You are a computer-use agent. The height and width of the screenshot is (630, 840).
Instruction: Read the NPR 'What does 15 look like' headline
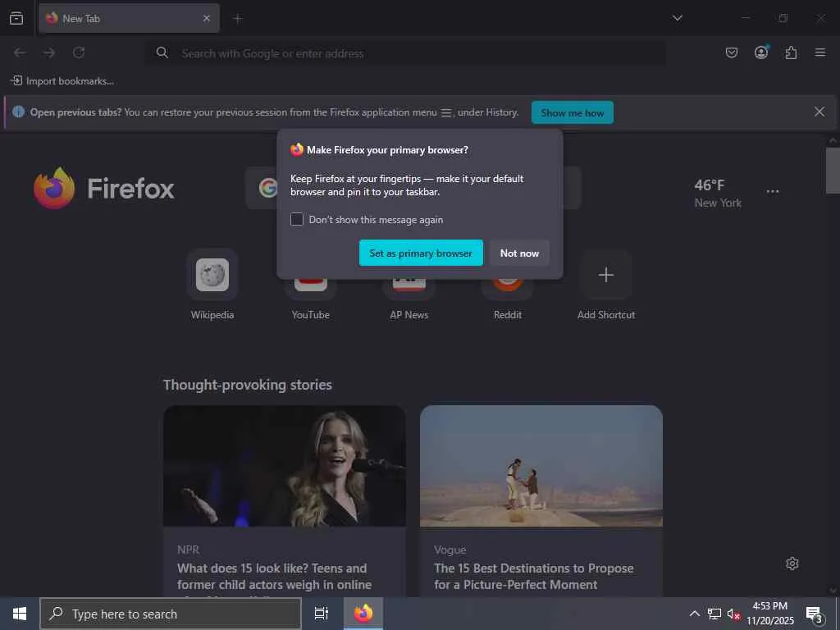click(274, 577)
